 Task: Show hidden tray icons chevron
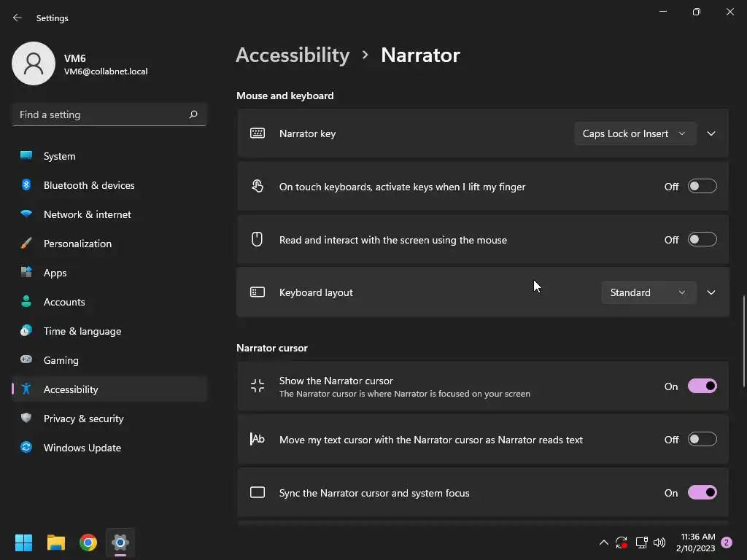click(603, 542)
